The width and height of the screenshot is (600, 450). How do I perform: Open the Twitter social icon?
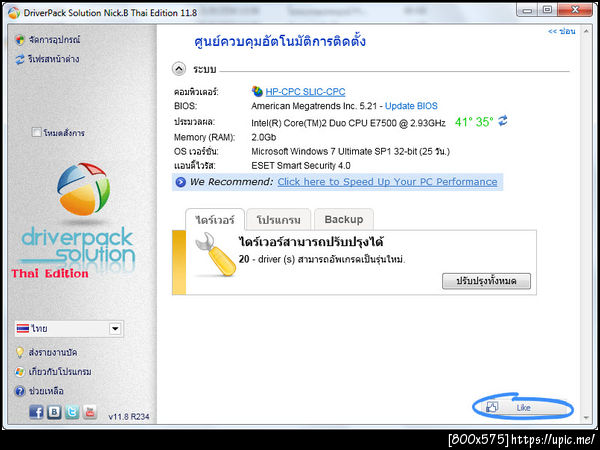point(72,412)
